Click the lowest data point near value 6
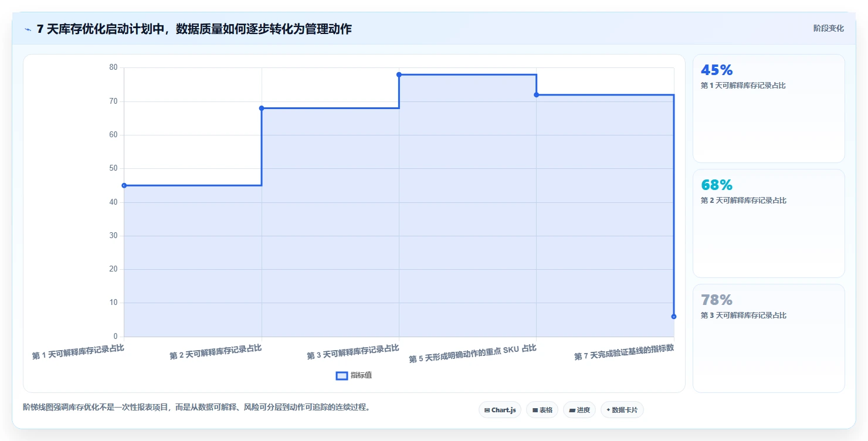 (673, 317)
